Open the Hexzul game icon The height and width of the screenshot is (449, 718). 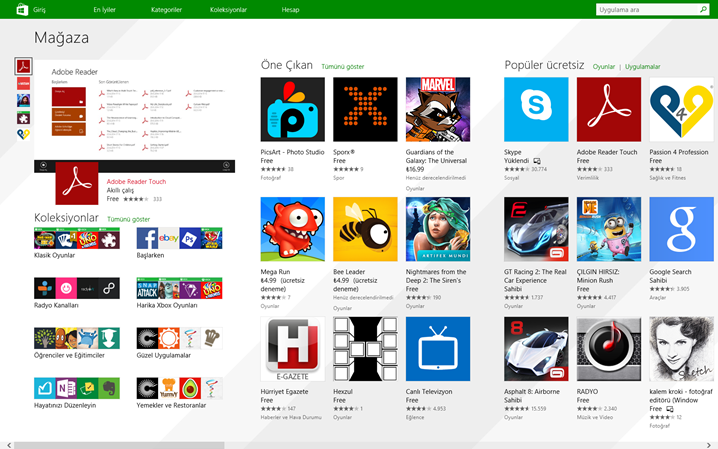click(x=365, y=349)
